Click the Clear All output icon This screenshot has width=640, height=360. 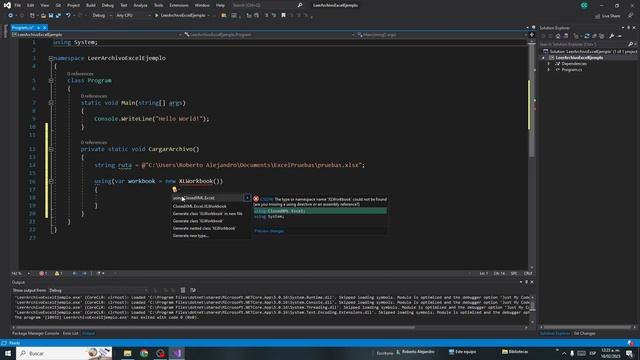click(x=183, y=291)
